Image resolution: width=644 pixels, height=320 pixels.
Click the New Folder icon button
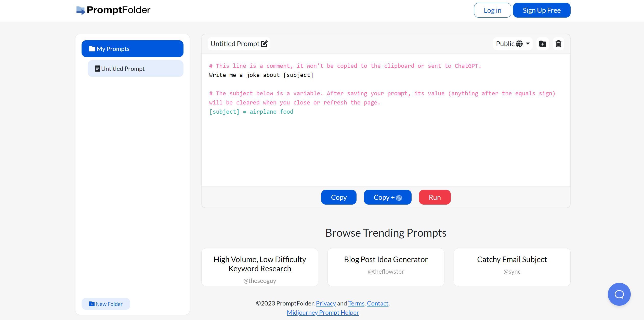pyautogui.click(x=91, y=304)
